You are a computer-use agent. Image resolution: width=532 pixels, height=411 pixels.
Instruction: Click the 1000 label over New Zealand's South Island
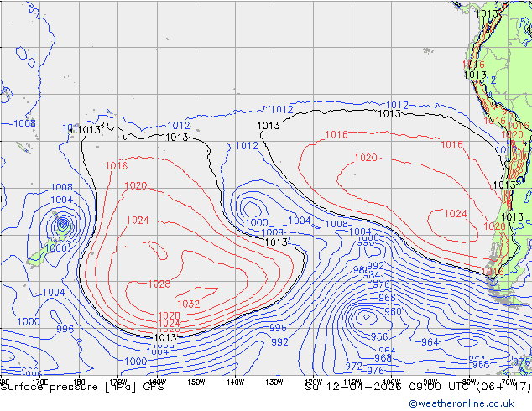[55, 248]
